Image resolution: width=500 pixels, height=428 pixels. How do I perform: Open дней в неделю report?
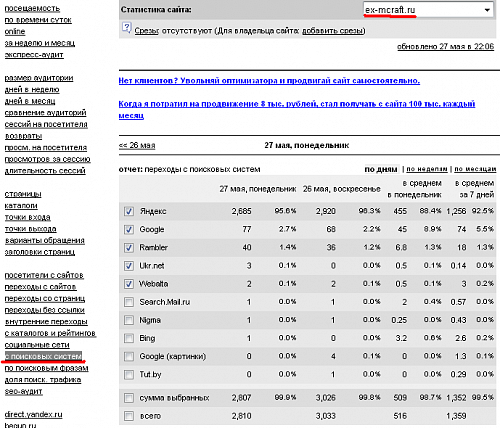click(x=32, y=90)
